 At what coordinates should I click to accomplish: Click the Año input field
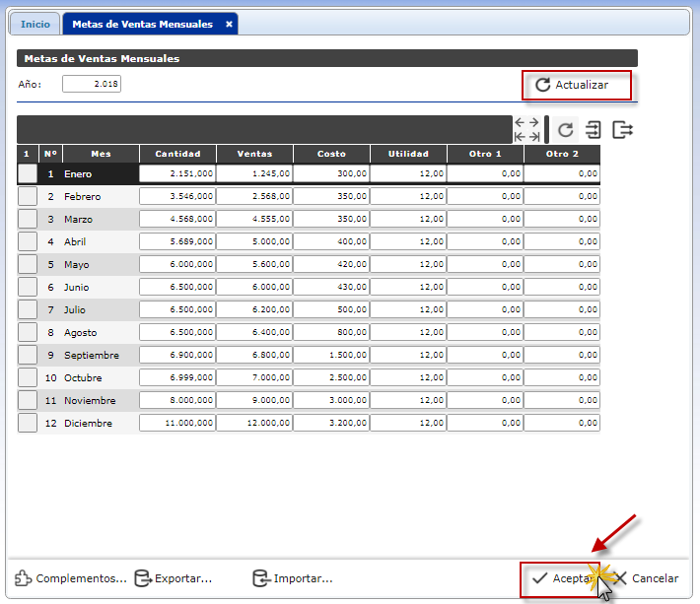point(91,85)
